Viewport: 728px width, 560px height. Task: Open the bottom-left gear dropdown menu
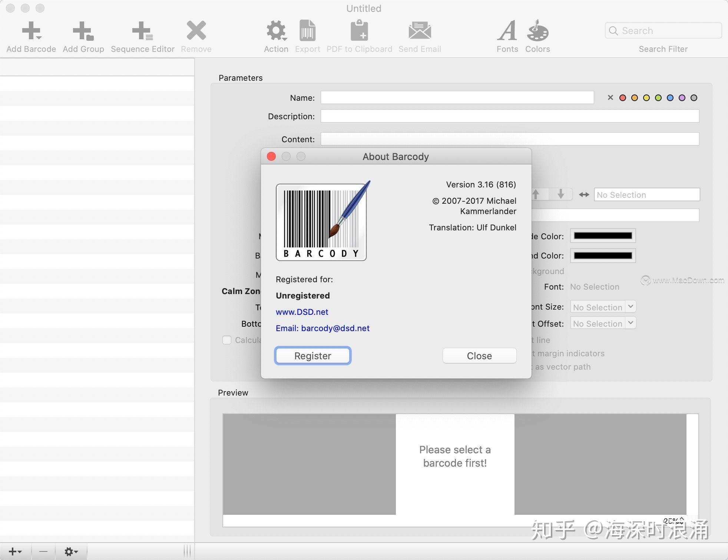point(71,551)
